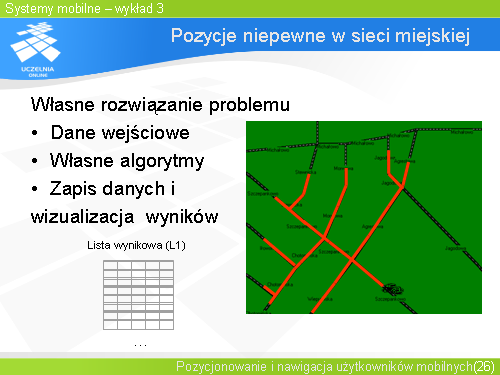Click the 'Jagodowa' street label on the map's right side
Screen dimensions: 500x375
455,248
